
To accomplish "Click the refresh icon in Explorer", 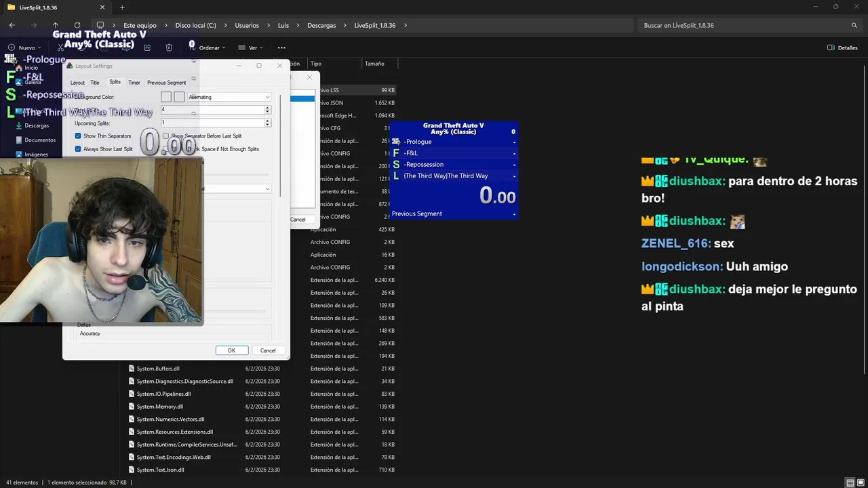I will [x=77, y=25].
